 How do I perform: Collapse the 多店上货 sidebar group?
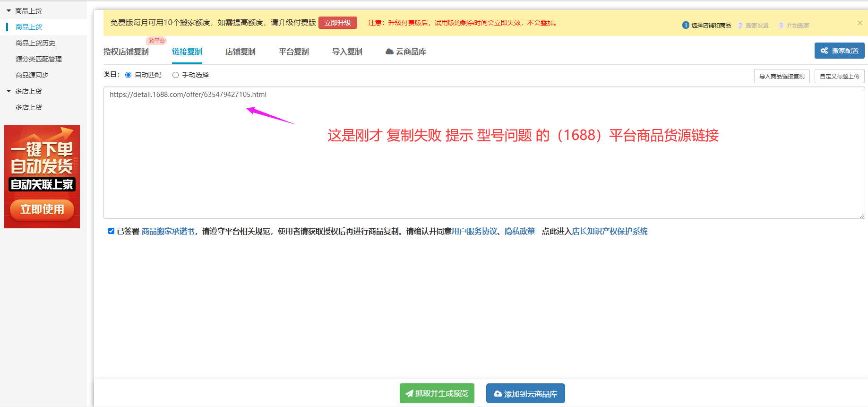pos(9,91)
